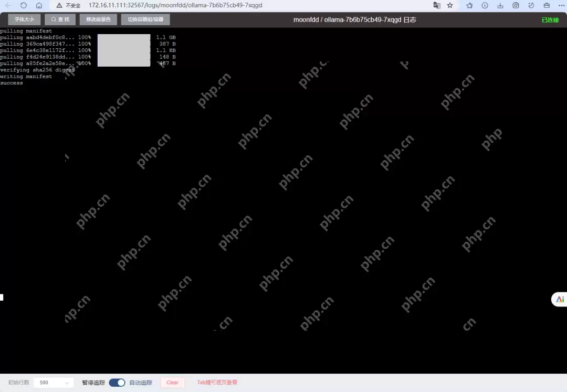567x392 pixels.
Task: Toggle the 自动追踪 auto-track switch
Action: pyautogui.click(x=117, y=382)
